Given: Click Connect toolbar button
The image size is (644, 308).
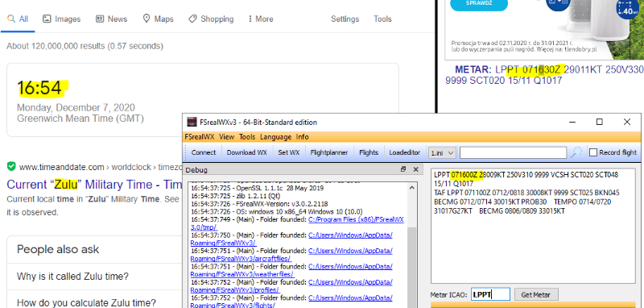Looking at the screenshot, I should 204,152.
